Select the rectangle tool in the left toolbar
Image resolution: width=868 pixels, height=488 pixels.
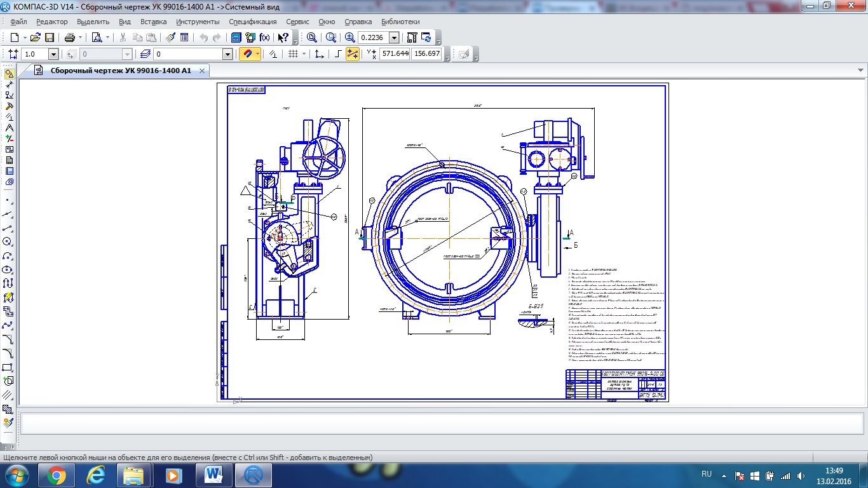pyautogui.click(x=8, y=367)
